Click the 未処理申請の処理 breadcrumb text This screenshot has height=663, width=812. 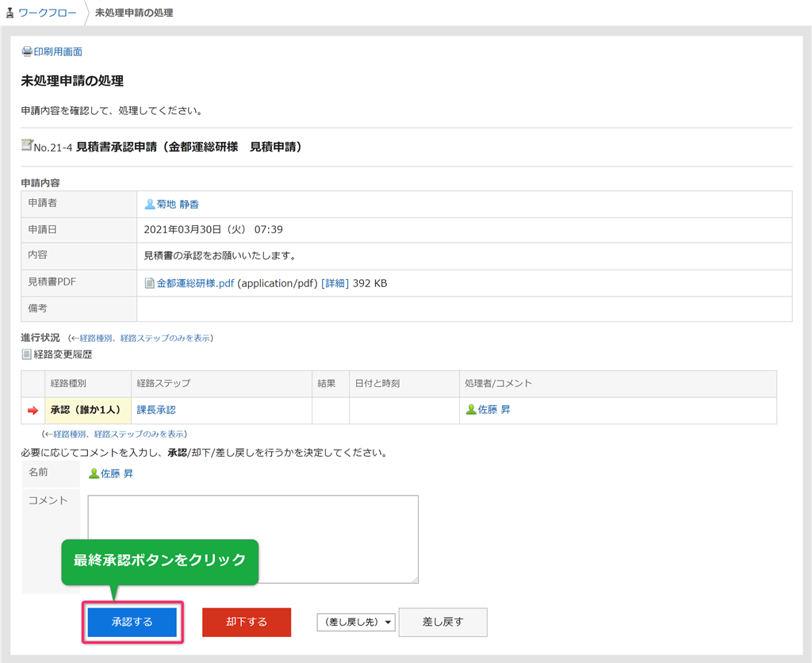(x=133, y=13)
